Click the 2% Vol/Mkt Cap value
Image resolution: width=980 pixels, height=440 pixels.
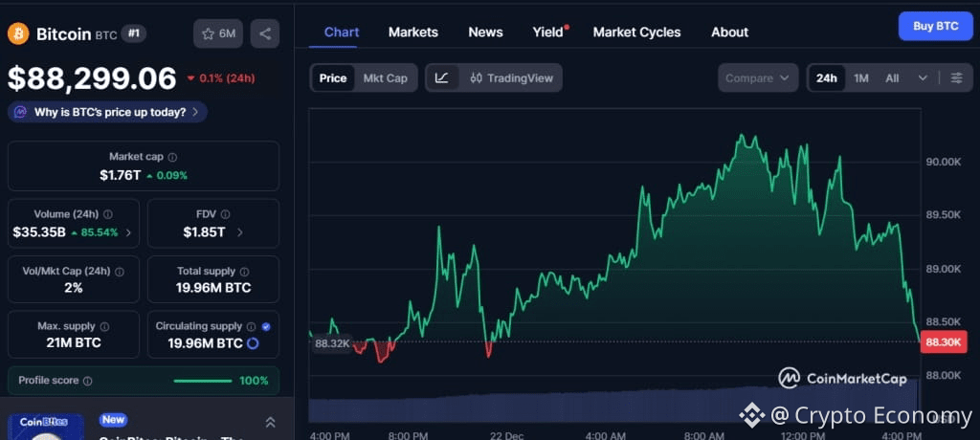point(73,288)
